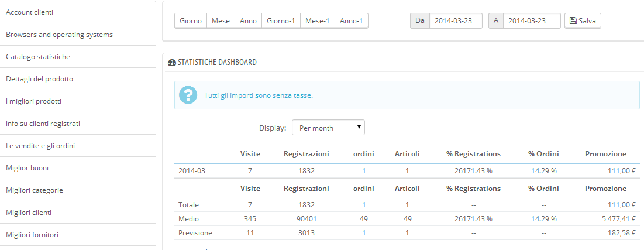Viewport: 644px width, 250px height.
Task: Click the Salva button
Action: click(x=583, y=21)
